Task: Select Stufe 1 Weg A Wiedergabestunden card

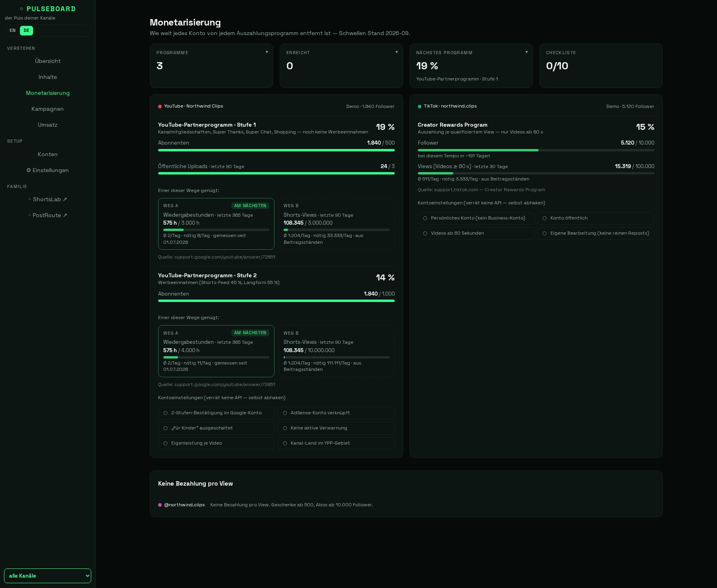Action: [x=216, y=224]
